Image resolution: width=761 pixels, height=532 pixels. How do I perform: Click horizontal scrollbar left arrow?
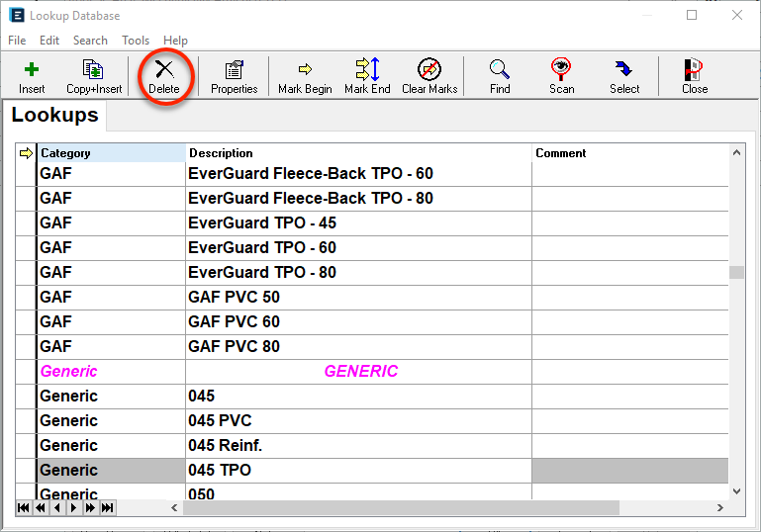point(174,507)
